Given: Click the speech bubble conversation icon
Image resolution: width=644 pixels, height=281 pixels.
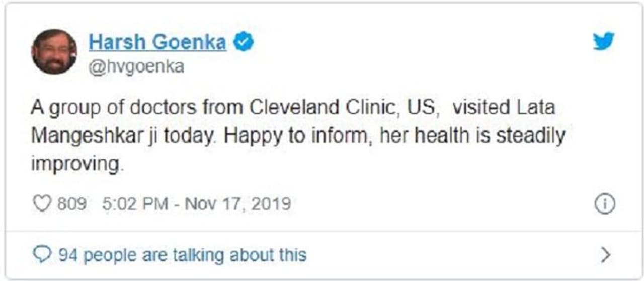Looking at the screenshot, I should (41, 255).
